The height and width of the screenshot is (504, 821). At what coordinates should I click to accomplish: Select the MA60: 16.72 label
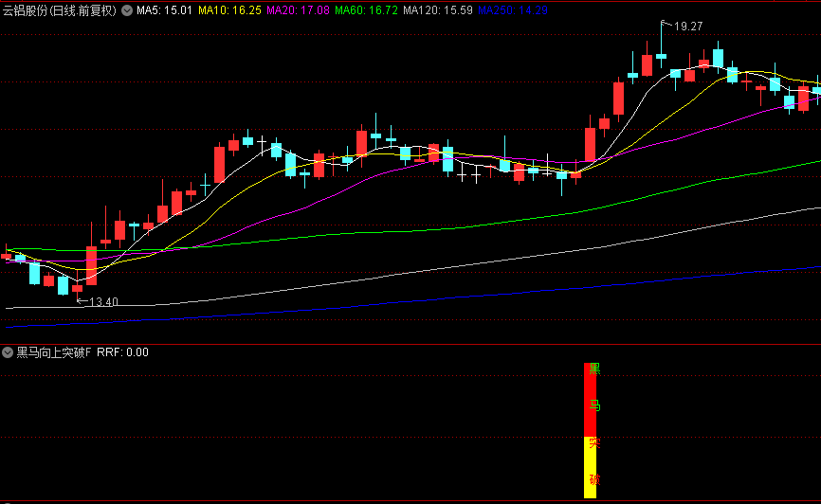pos(367,10)
